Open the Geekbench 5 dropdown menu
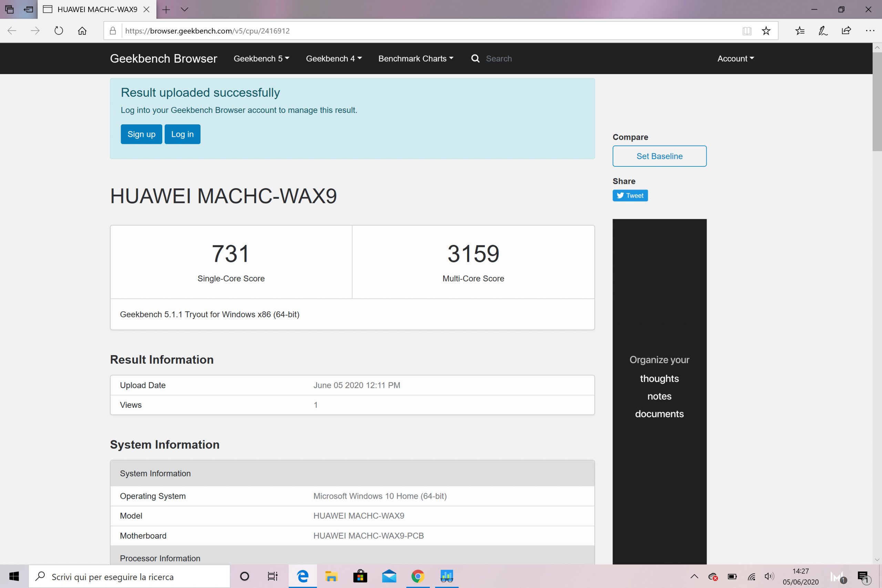The height and width of the screenshot is (588, 882). tap(261, 59)
